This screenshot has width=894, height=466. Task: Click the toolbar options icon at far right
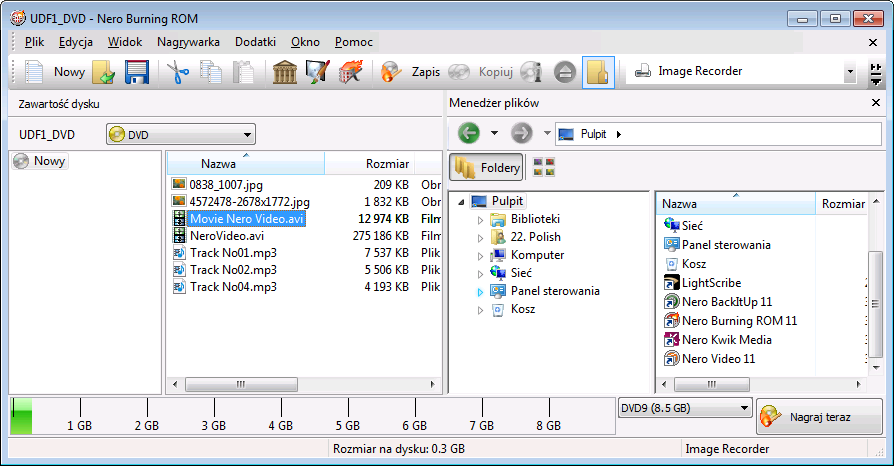[x=876, y=74]
